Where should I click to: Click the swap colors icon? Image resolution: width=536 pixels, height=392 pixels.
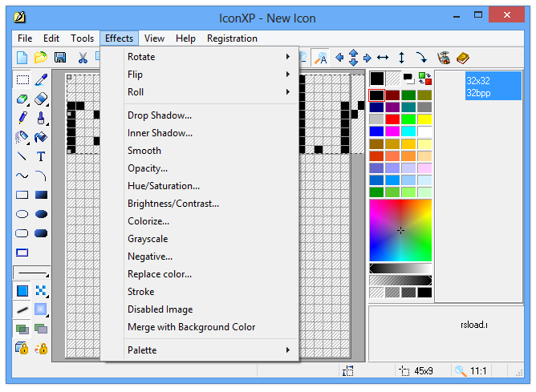click(425, 79)
